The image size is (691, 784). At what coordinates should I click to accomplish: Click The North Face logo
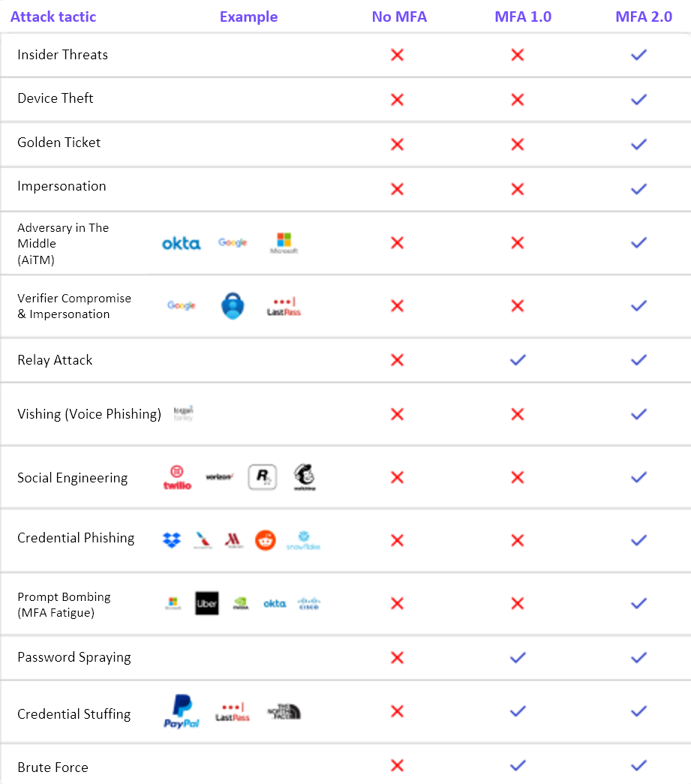click(x=284, y=711)
